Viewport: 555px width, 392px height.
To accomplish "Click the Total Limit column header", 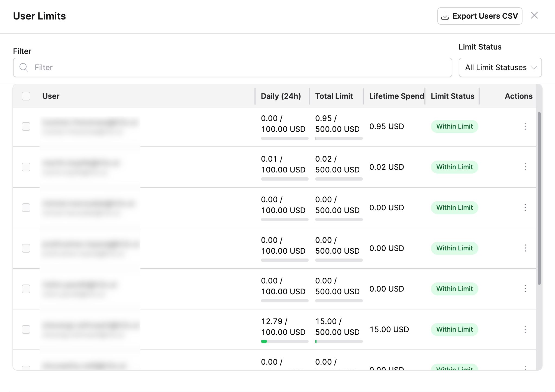I will point(334,96).
